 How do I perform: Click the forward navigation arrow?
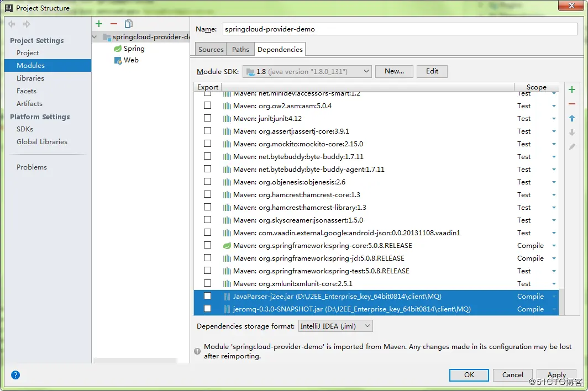point(27,24)
